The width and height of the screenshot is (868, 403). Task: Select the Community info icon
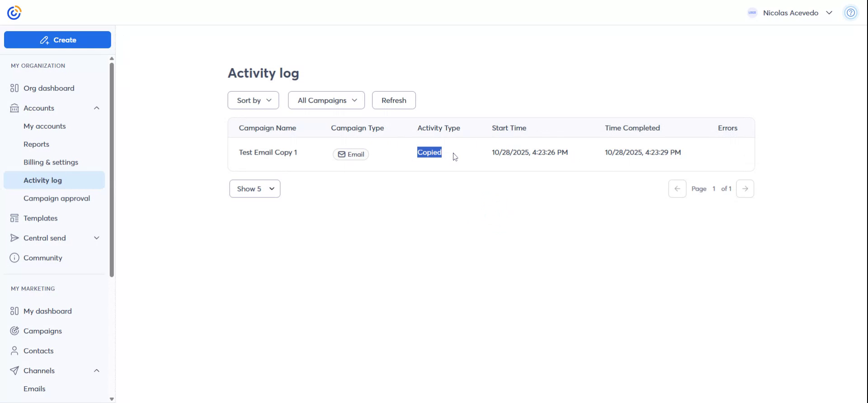[14, 258]
